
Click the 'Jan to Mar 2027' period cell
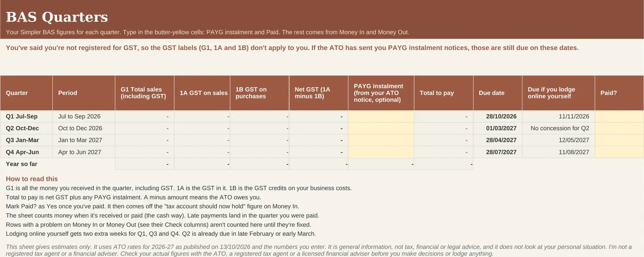[84, 140]
